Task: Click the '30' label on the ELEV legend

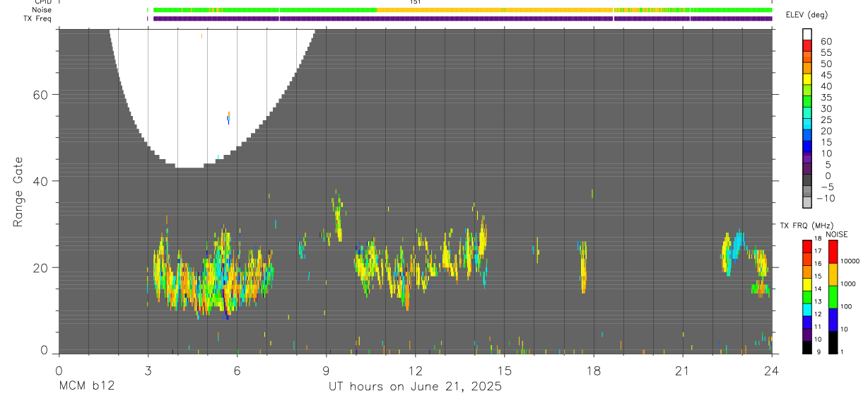Action: [826, 109]
